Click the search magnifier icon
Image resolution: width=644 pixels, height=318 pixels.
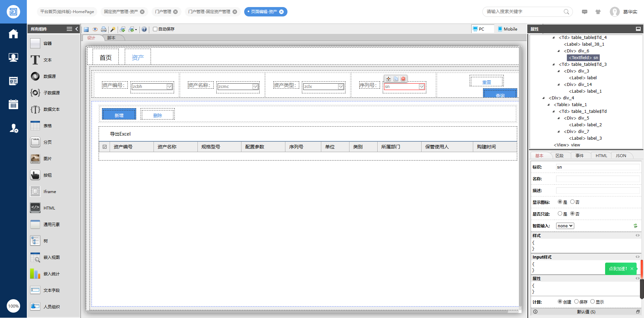566,12
